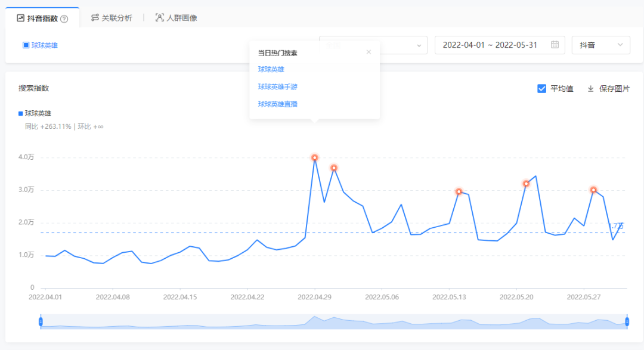The height and width of the screenshot is (350, 644).
Task: Switch to the 人群画像 tab
Action: point(176,18)
